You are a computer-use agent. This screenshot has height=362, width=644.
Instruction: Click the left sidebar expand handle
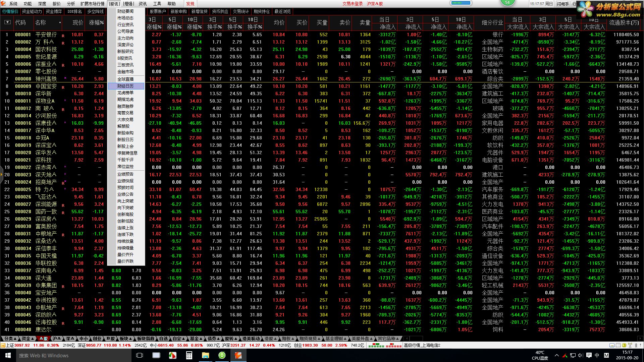click(x=1, y=175)
